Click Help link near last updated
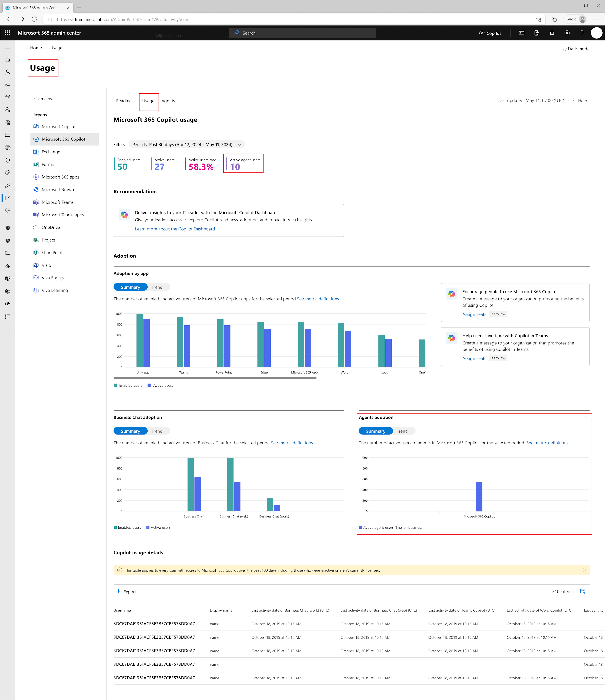The width and height of the screenshot is (605, 700). [579, 101]
